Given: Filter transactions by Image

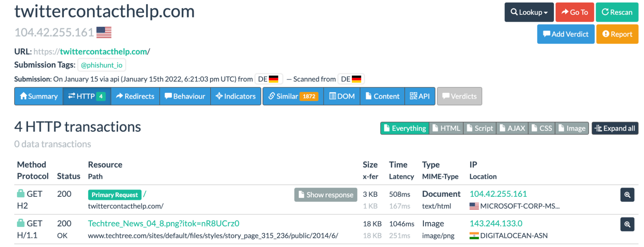Looking at the screenshot, I should 572,128.
